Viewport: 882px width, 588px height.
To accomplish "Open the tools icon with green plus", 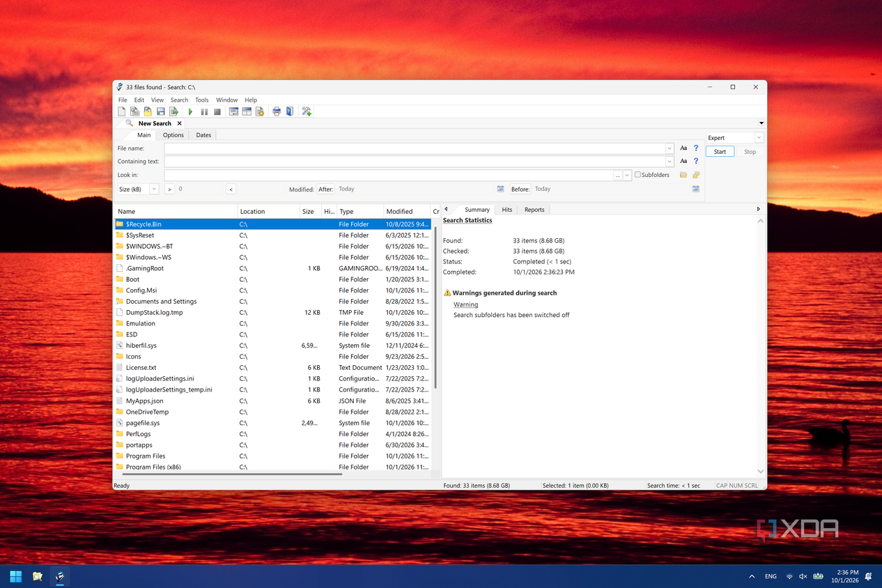I will [x=307, y=111].
